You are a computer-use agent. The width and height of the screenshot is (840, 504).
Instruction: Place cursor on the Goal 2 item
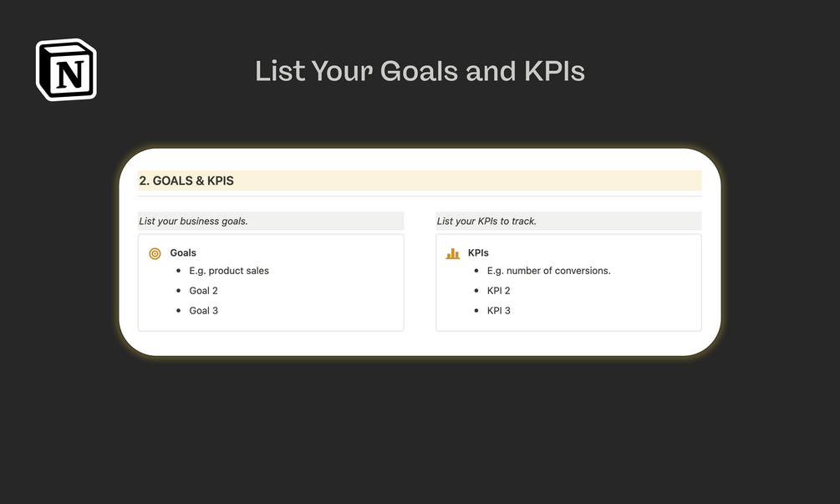click(203, 291)
